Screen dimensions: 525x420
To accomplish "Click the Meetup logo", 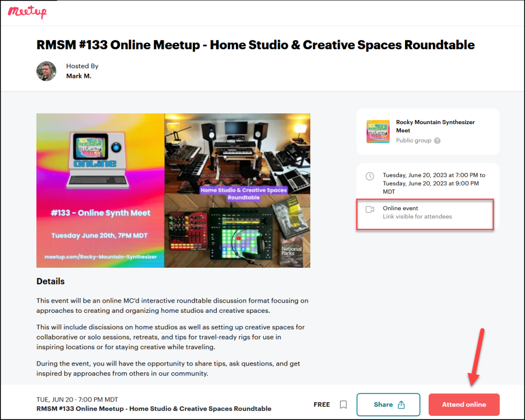I will [x=27, y=12].
